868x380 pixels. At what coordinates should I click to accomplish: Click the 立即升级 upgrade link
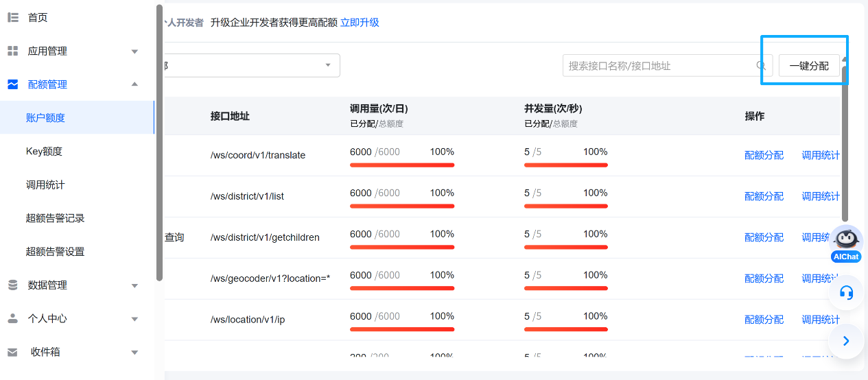click(360, 23)
